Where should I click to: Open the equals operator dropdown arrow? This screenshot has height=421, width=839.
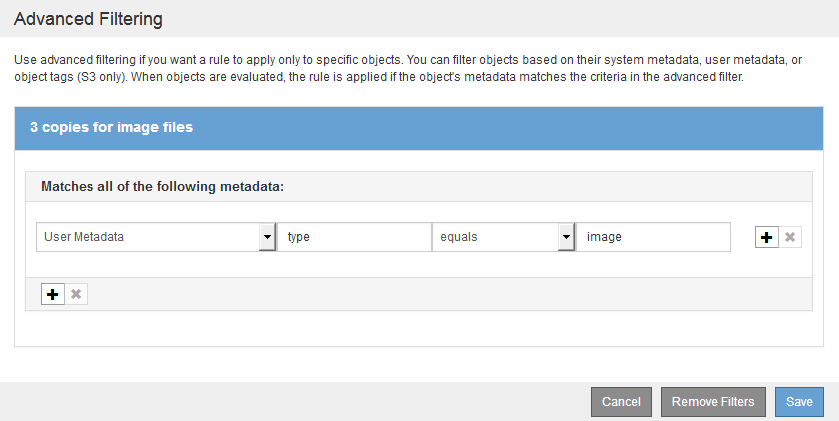566,237
